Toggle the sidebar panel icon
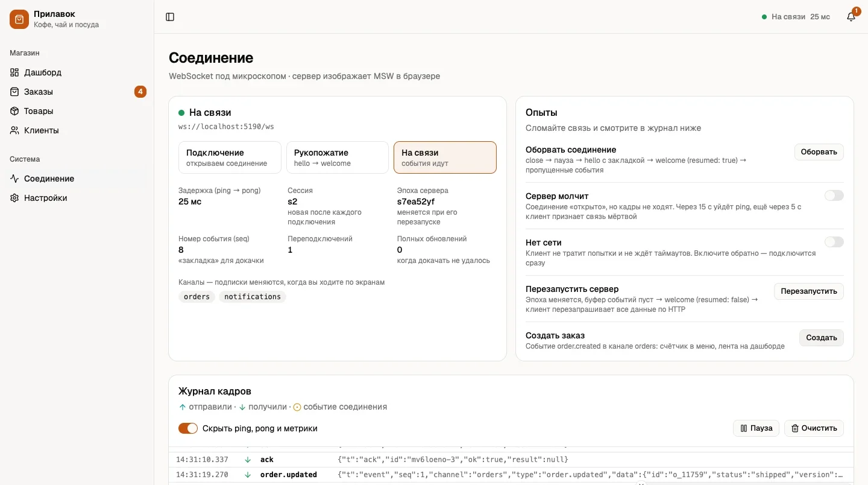Viewport: 868px width, 485px height. click(170, 17)
